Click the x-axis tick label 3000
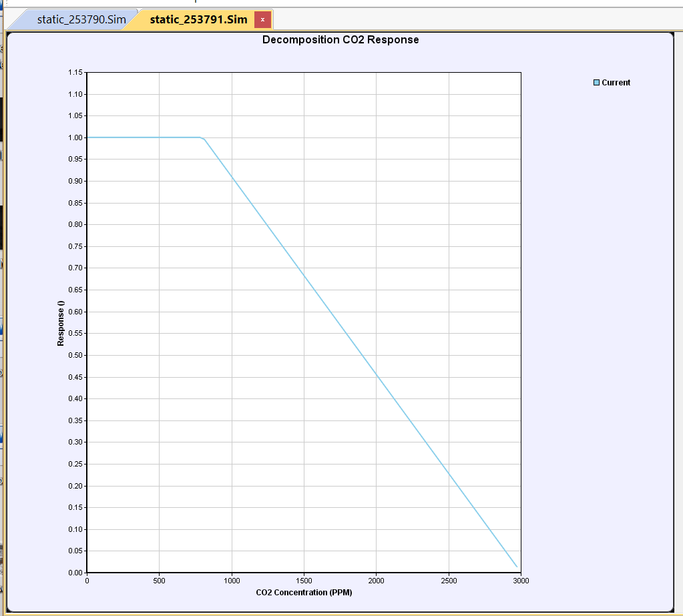The width and height of the screenshot is (683, 616). [x=521, y=581]
